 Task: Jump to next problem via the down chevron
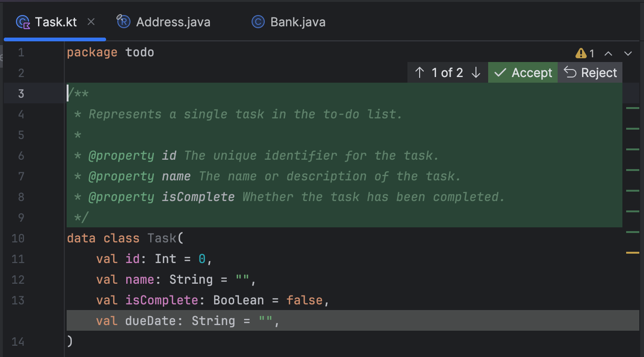coord(629,54)
